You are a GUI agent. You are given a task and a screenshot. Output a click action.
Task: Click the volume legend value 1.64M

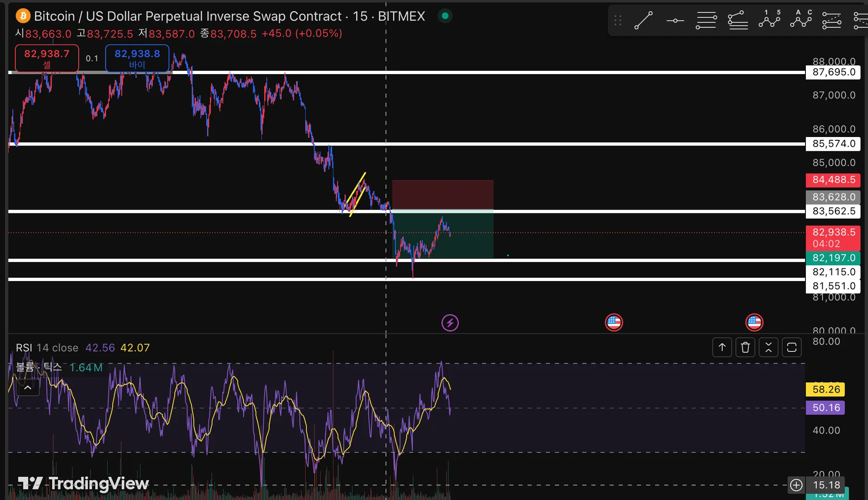tap(86, 368)
